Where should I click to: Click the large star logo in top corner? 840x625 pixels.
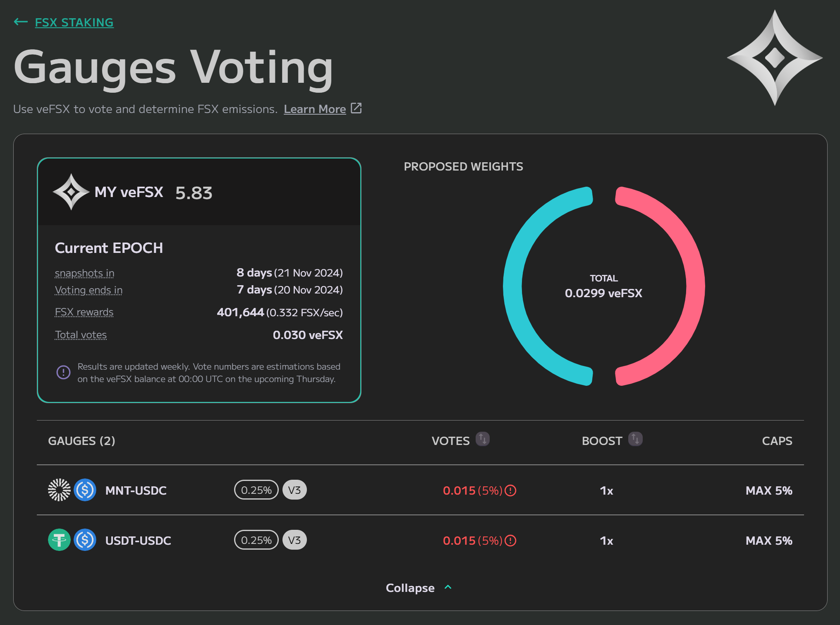point(774,58)
